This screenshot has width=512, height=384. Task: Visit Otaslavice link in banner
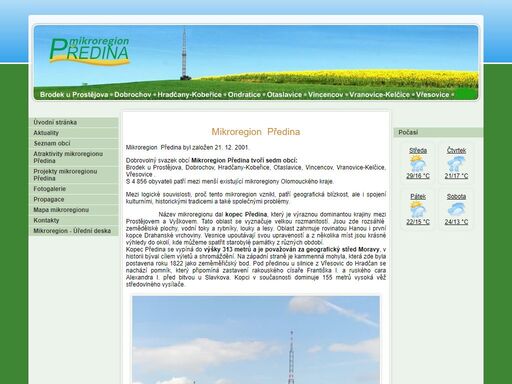coord(284,95)
